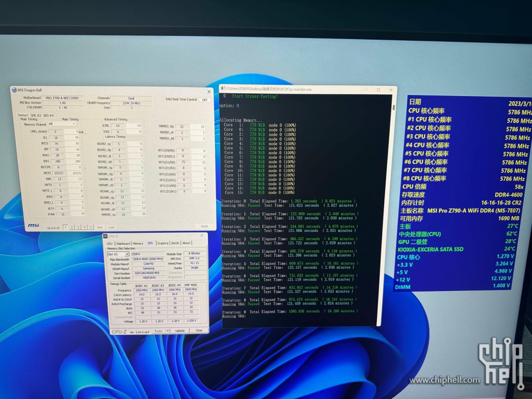532x399 pixels.
Task: Open the Graphics tab in CPU-Z
Action: (x=162, y=243)
